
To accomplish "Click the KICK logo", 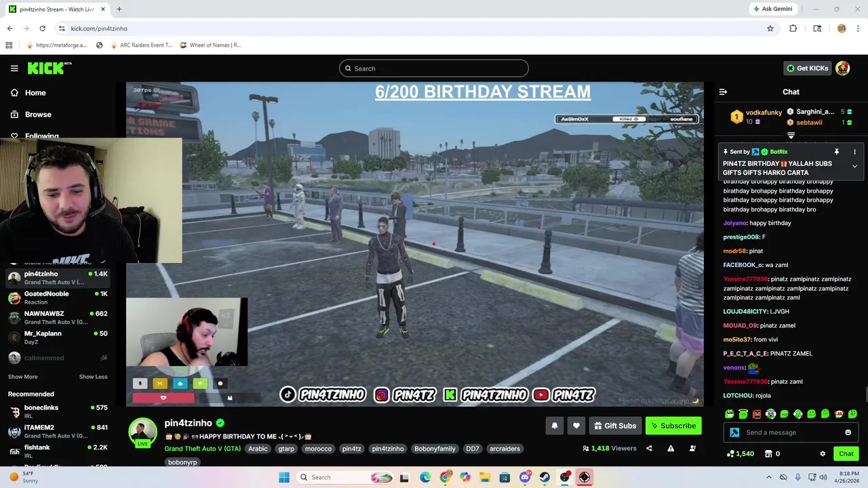I will click(x=50, y=68).
